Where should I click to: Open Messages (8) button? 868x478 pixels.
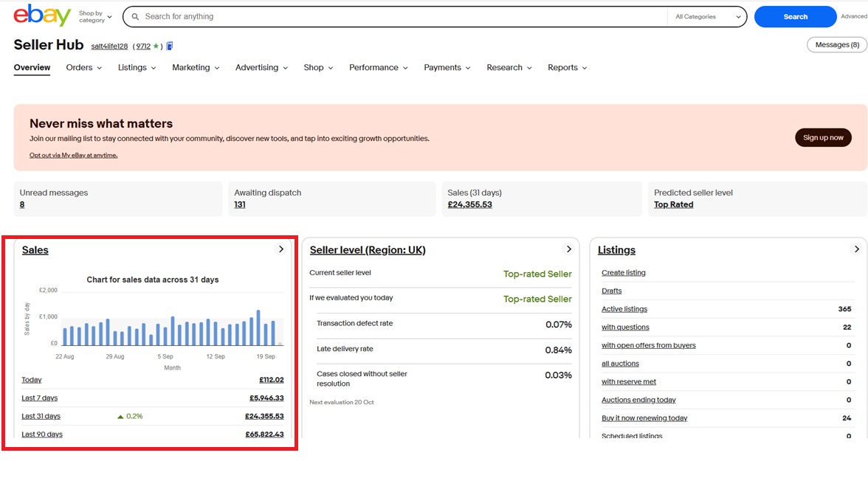click(x=836, y=45)
